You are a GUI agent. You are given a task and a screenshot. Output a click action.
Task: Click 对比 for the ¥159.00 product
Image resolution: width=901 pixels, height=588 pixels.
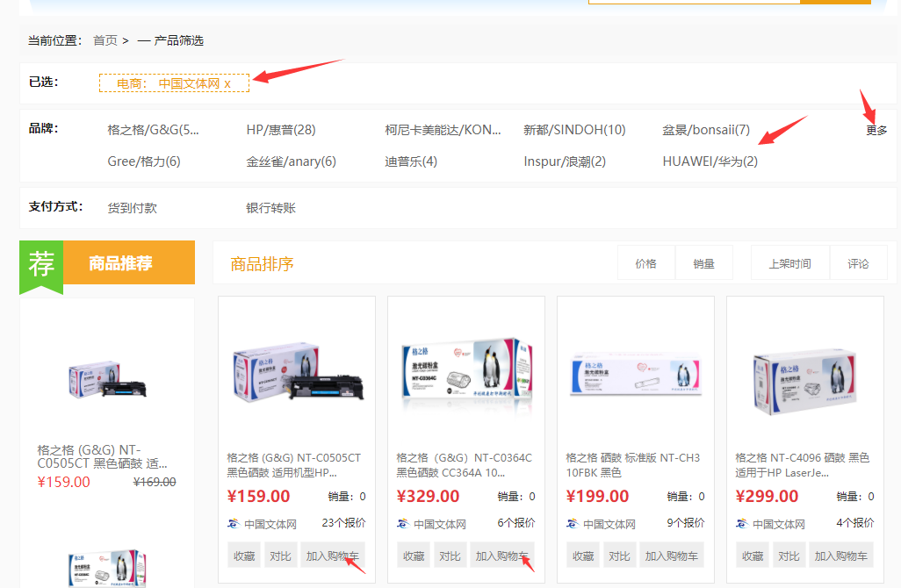click(280, 556)
